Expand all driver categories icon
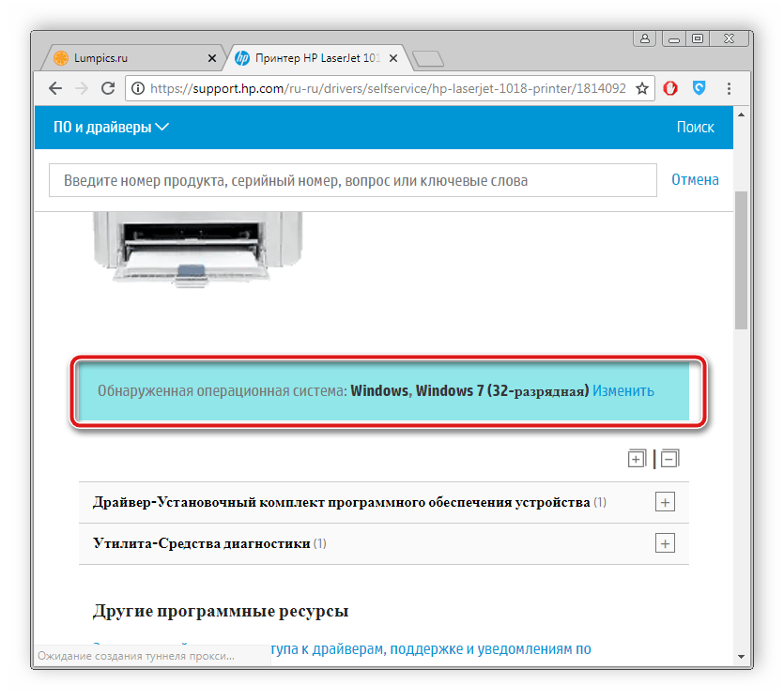This screenshot has width=784, height=700. pos(637,459)
